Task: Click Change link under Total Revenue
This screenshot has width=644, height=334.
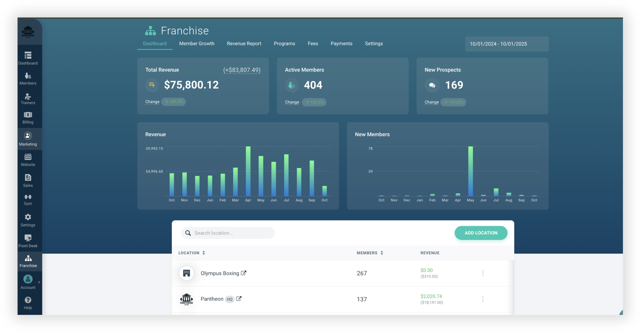Action: (152, 102)
